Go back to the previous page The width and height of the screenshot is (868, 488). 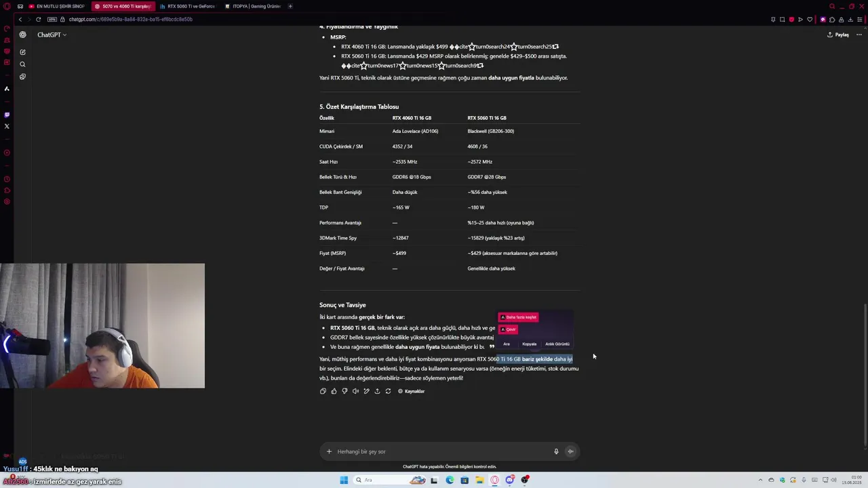(x=20, y=19)
